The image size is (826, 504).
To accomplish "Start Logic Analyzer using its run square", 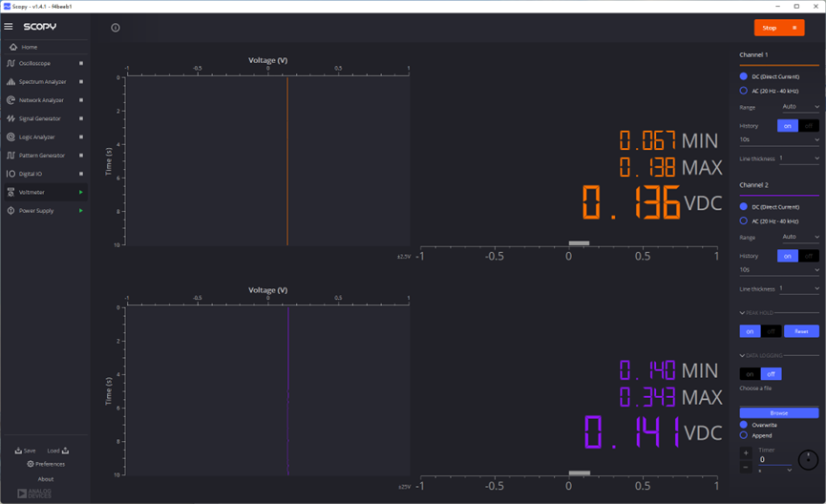I will point(81,136).
